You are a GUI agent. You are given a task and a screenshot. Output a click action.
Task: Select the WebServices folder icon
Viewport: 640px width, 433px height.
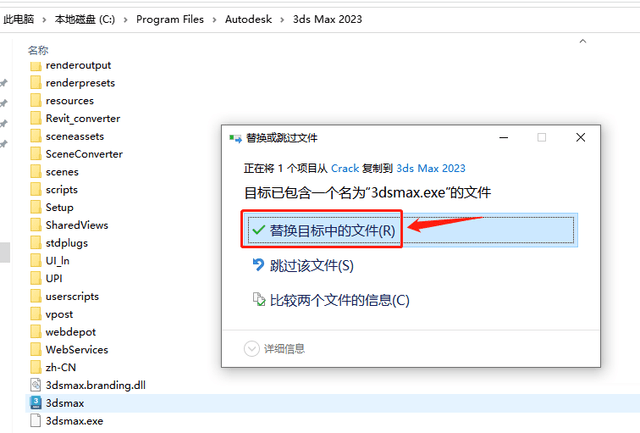coord(35,349)
